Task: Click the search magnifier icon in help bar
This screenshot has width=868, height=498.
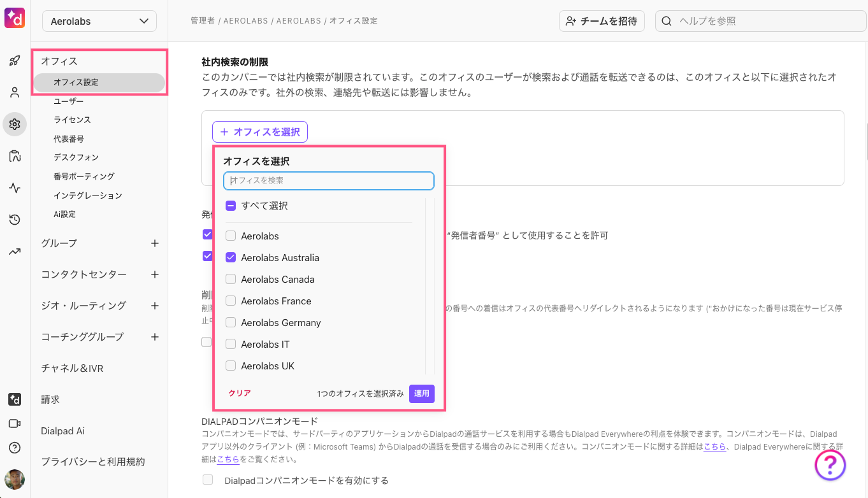Action: coord(667,21)
